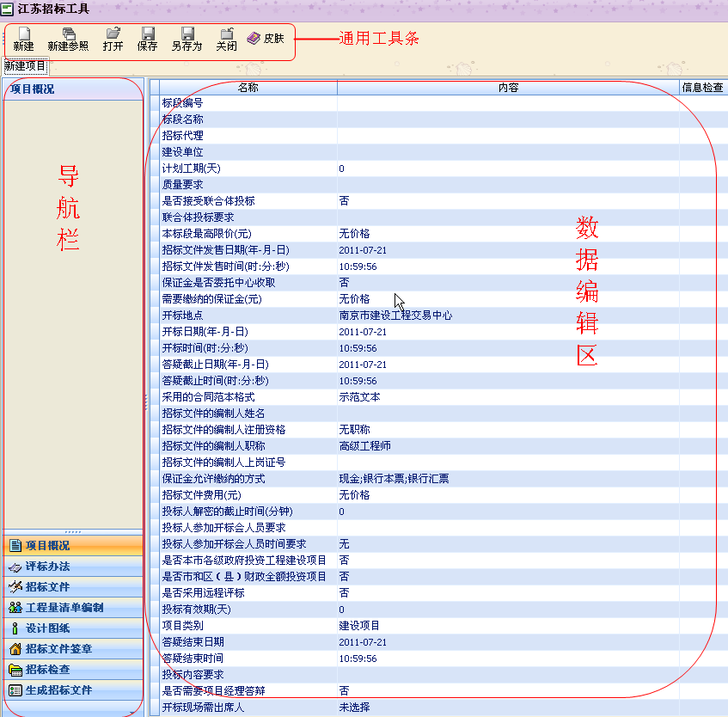Click the 招标文件的编制人姓名 content cell
Viewport: 728px width, 717px height.
coord(508,414)
